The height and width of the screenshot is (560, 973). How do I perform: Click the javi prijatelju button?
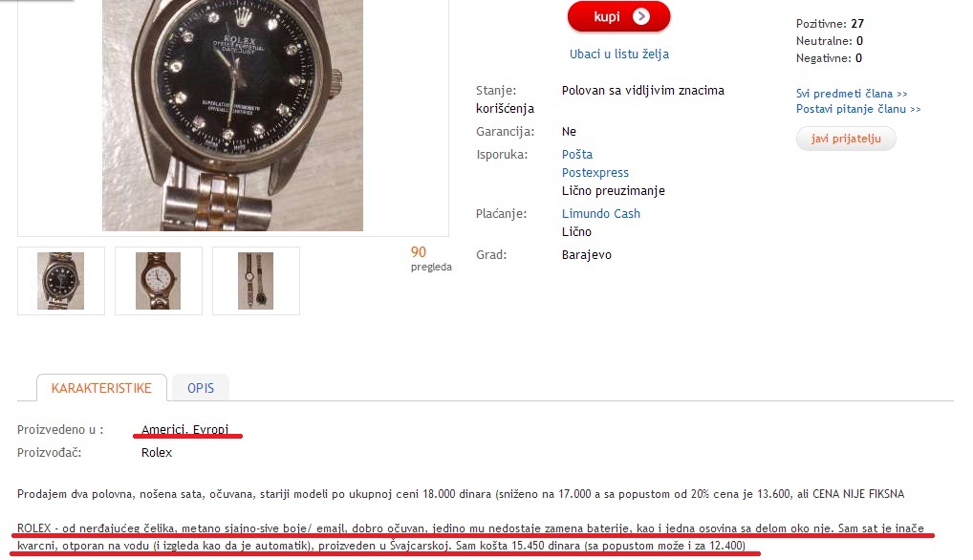tap(846, 139)
